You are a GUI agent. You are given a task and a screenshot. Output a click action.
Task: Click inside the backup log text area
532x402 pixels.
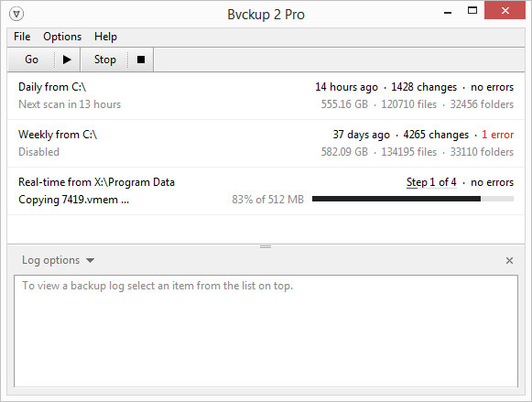pos(266,331)
